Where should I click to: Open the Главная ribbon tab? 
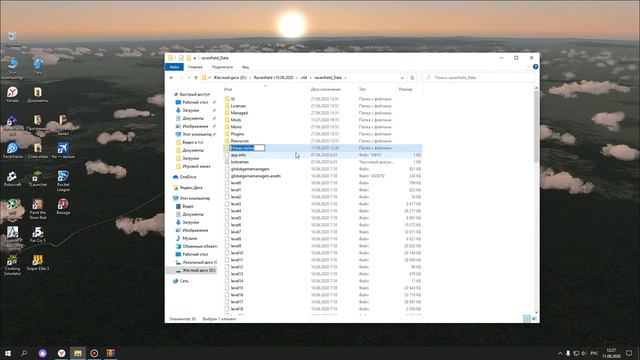point(195,67)
